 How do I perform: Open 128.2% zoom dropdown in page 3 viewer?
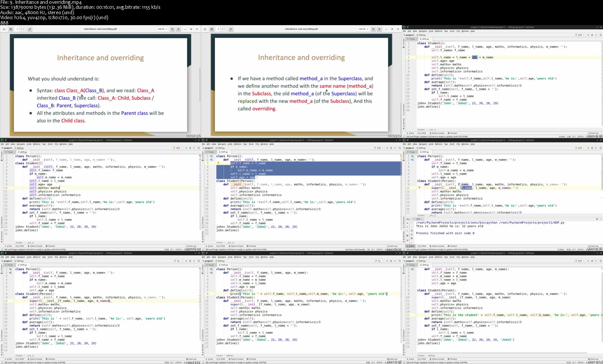point(363,29)
